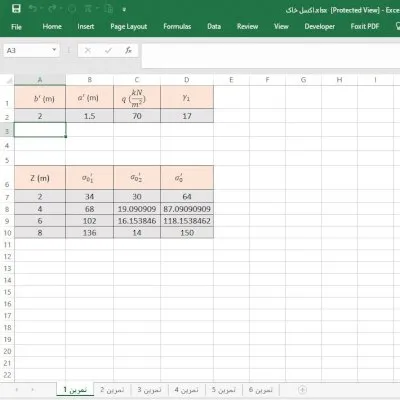
Task: Open the Undo history dropdown arrow
Action: (41, 9)
